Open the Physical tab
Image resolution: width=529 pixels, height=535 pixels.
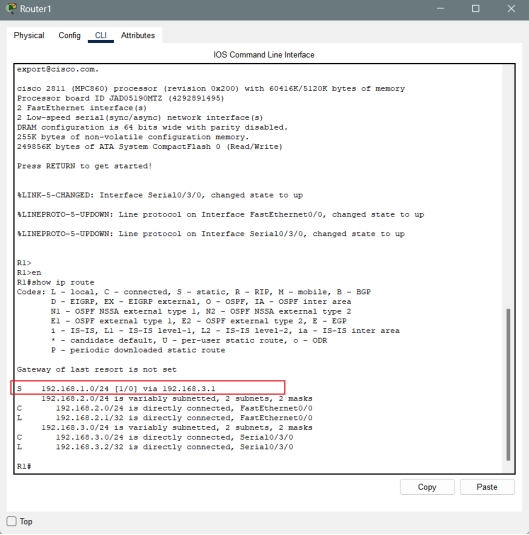click(29, 35)
